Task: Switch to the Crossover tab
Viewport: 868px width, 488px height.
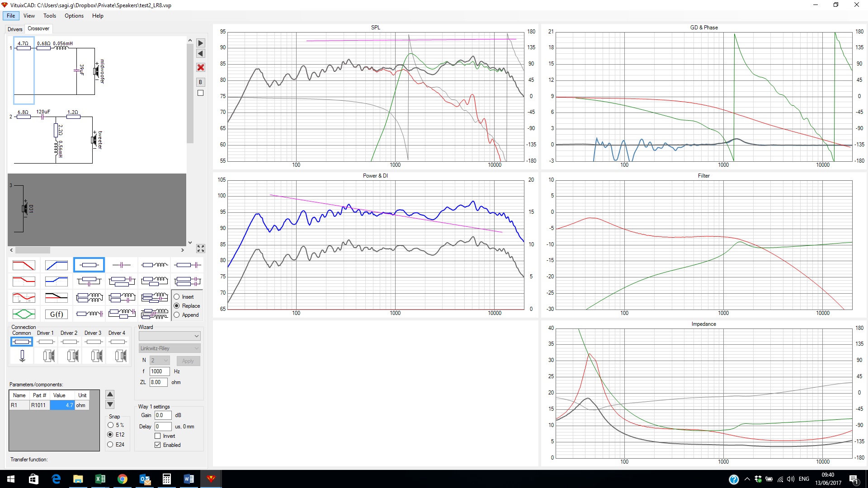Action: pyautogui.click(x=38, y=28)
